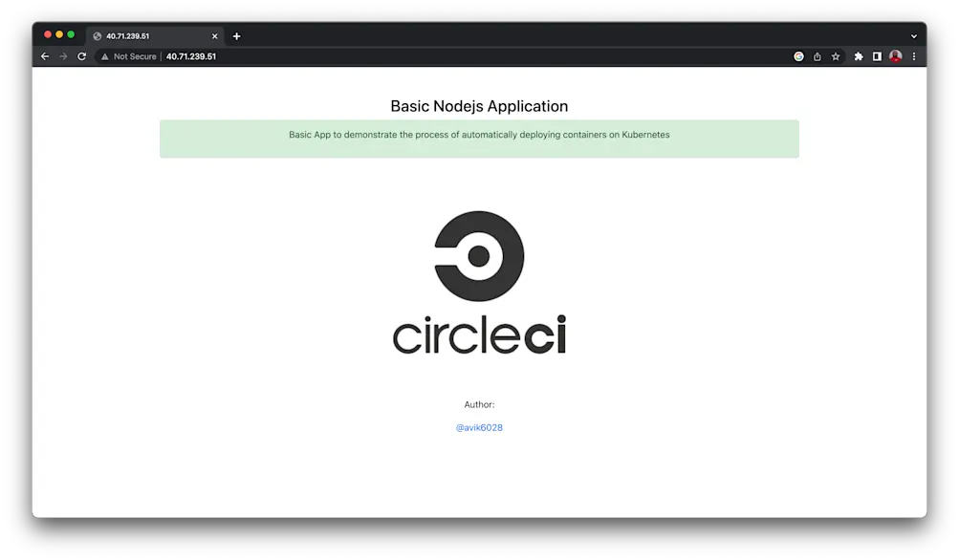The image size is (959, 560).
Task: Click the share page icon
Action: click(817, 56)
